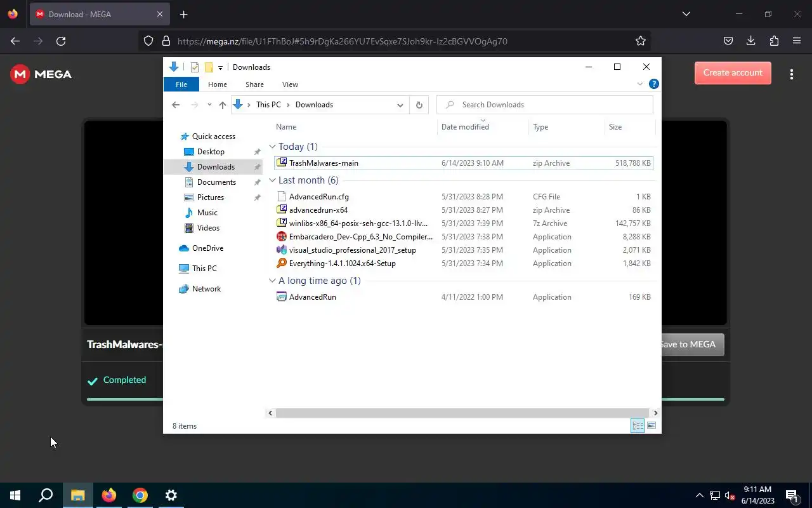Click the scrollbar's right arrow

coord(655,413)
